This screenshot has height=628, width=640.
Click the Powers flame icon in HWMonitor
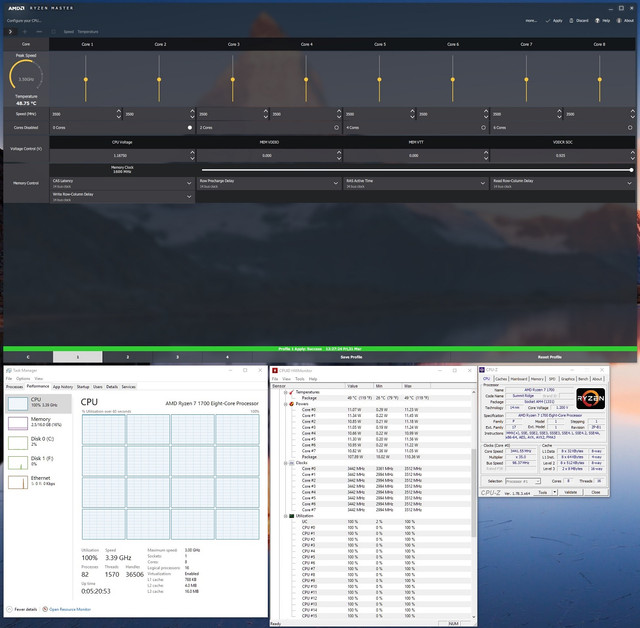pyautogui.click(x=291, y=404)
